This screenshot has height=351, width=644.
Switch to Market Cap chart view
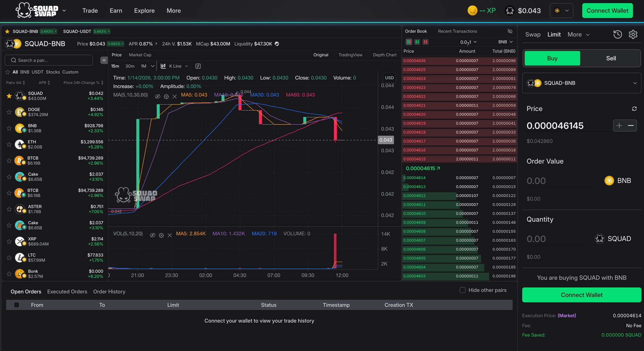[x=140, y=55]
